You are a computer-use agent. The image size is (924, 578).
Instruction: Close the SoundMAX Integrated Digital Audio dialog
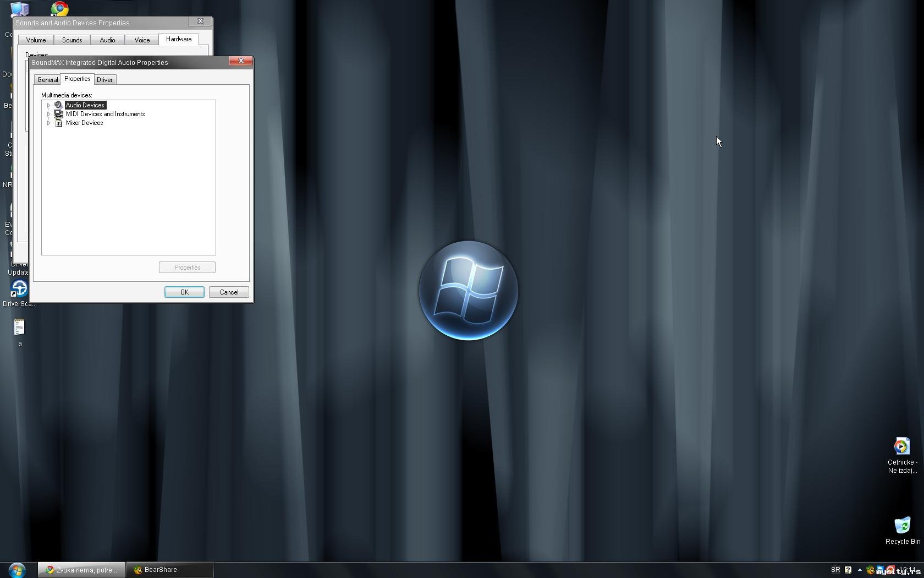pos(241,61)
